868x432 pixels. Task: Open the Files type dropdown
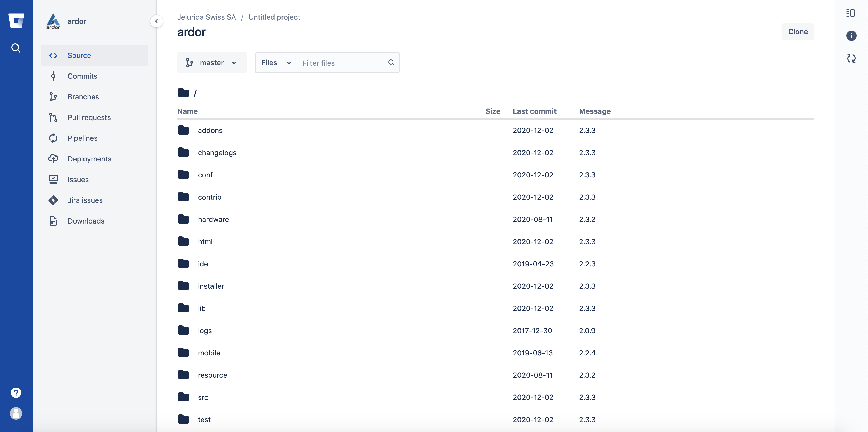pos(276,63)
